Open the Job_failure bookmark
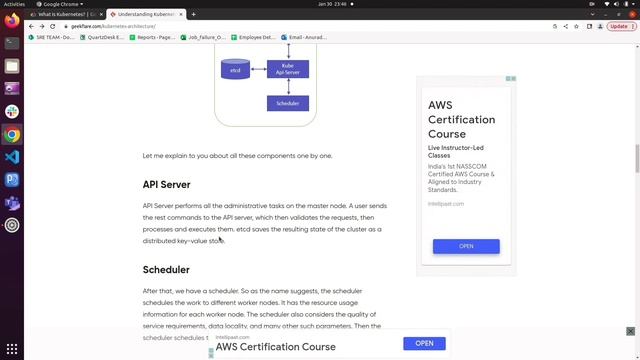640x360 pixels. tap(203, 37)
